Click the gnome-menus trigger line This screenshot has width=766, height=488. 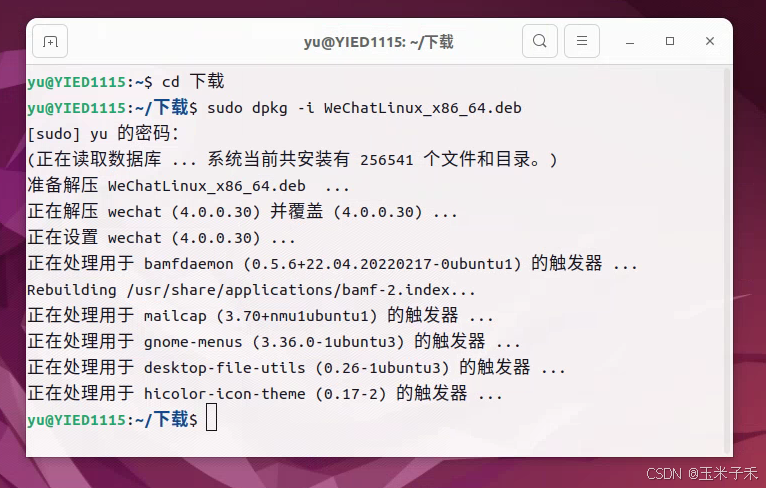pos(274,341)
